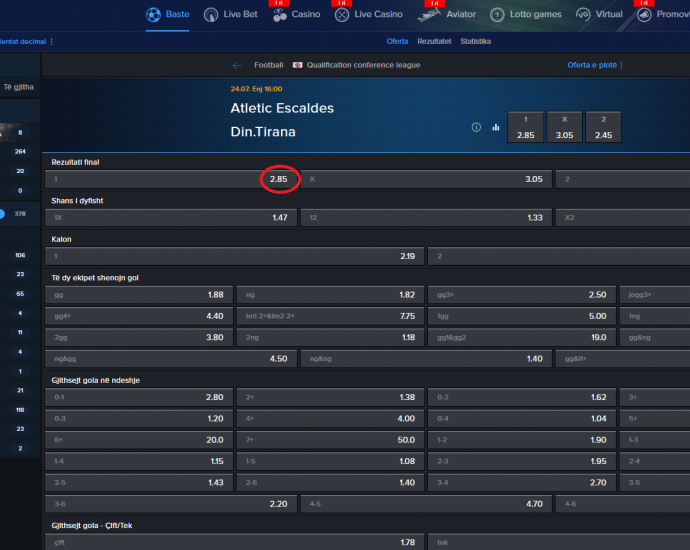690x550 pixels.
Task: Select gg4+ odds 4.40
Action: tap(139, 316)
